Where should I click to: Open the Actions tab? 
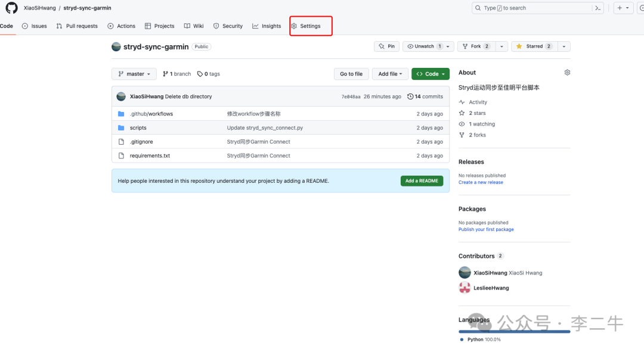pyautogui.click(x=121, y=26)
